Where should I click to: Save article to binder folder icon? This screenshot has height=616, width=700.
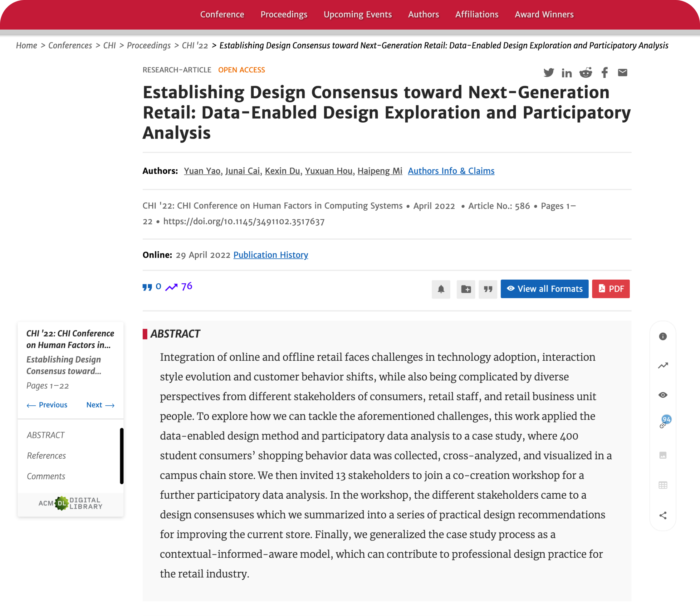tap(466, 289)
